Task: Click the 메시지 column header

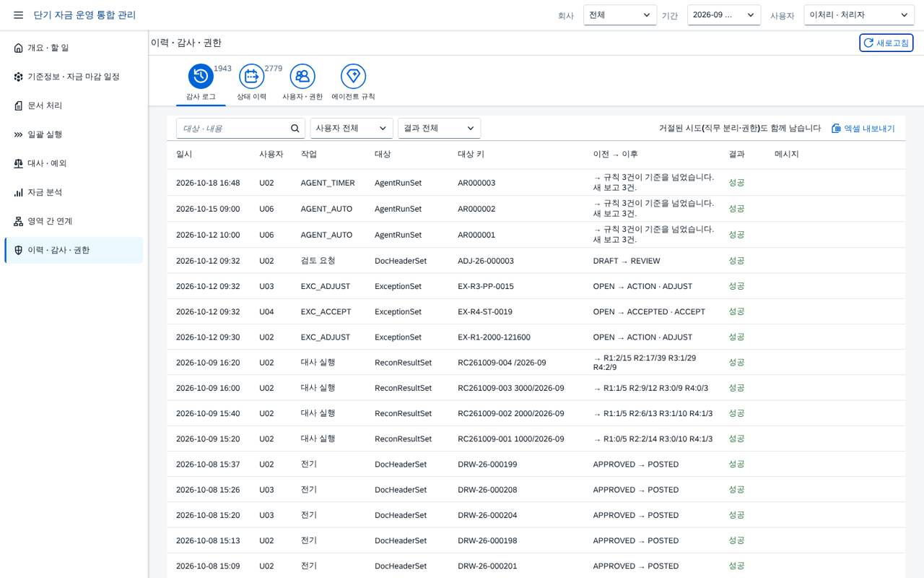Action: pyautogui.click(x=787, y=155)
